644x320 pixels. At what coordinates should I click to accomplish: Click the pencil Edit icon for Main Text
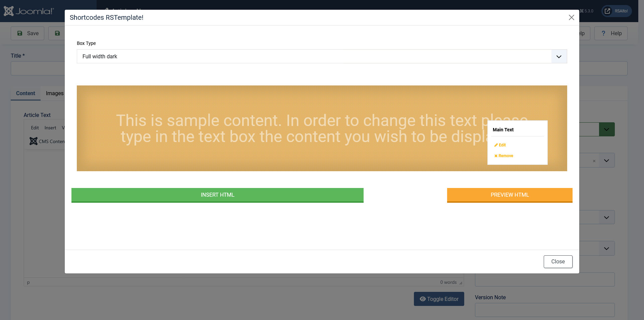[x=496, y=145]
